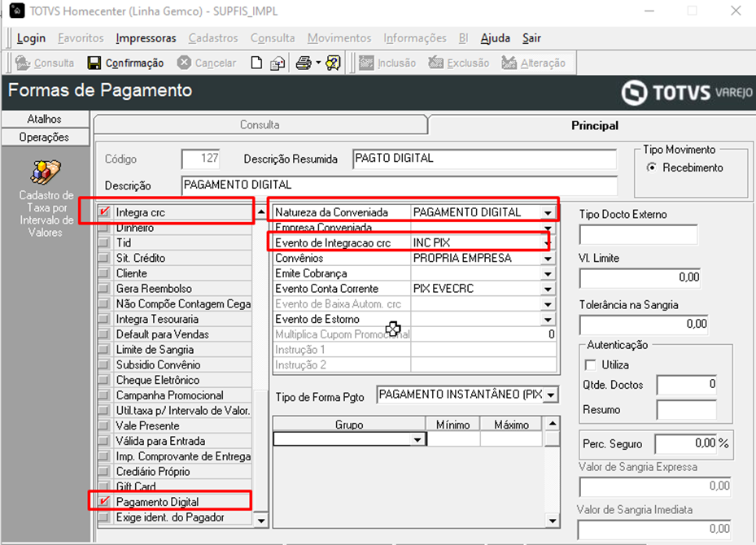Open the Impressoras menu
This screenshot has height=545, width=756.
coord(146,37)
